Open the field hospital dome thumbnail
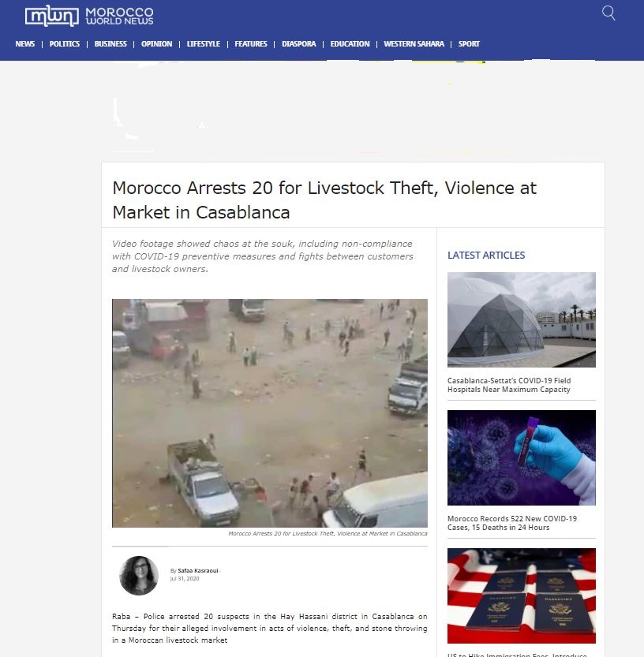The image size is (644, 657). click(x=521, y=319)
